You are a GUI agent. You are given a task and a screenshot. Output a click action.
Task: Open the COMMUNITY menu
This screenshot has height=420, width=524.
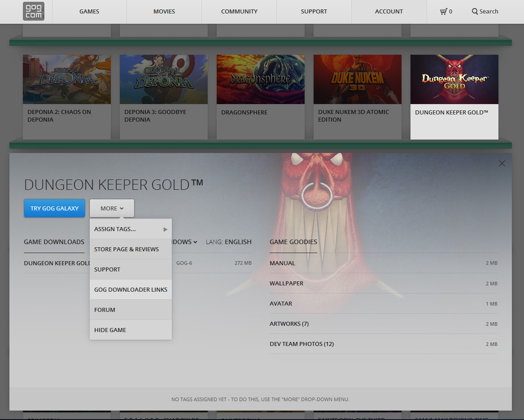tap(239, 11)
